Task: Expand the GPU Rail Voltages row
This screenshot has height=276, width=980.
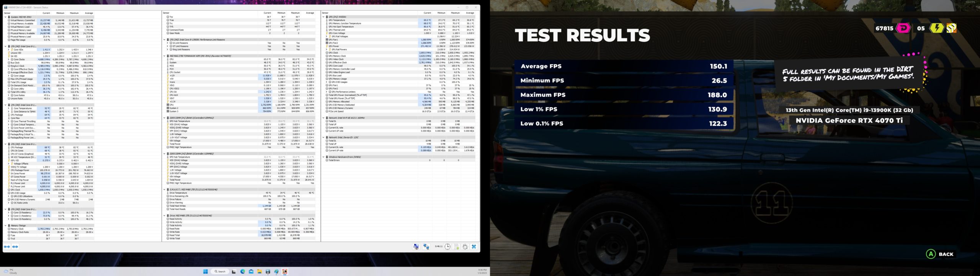Action: click(327, 36)
